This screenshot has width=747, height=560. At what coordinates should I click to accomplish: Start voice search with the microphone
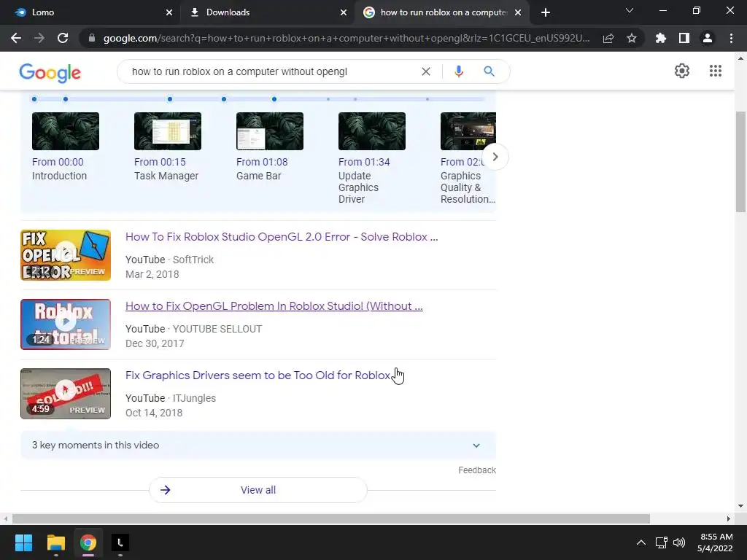click(458, 71)
